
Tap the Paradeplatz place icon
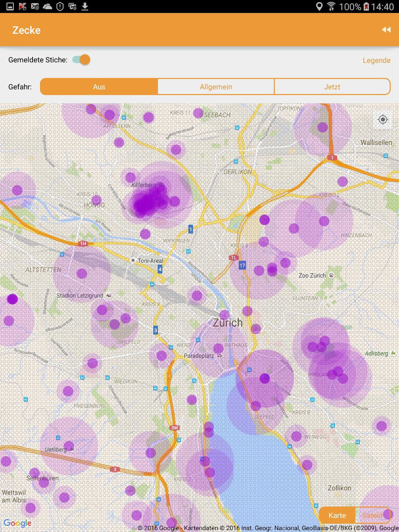219,356
